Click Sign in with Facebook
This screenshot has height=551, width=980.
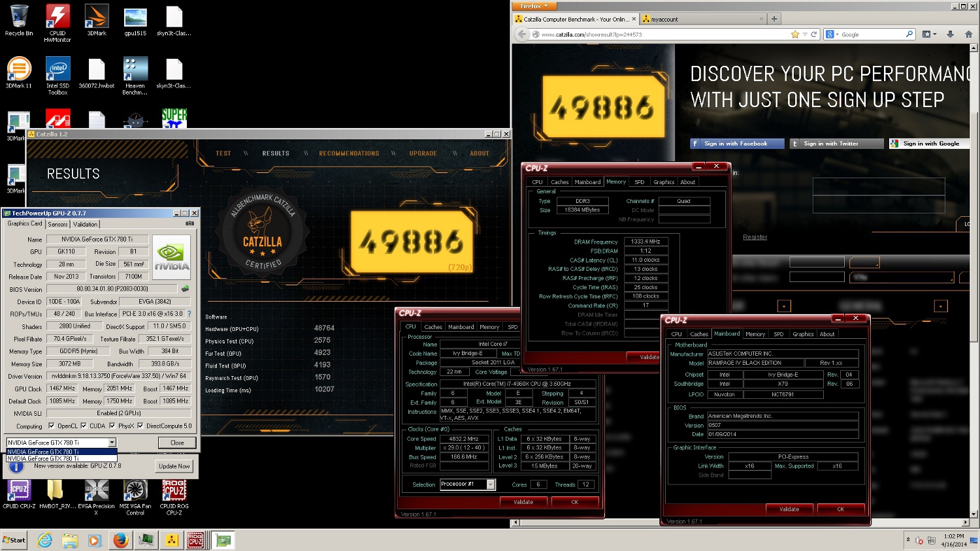[x=737, y=144]
